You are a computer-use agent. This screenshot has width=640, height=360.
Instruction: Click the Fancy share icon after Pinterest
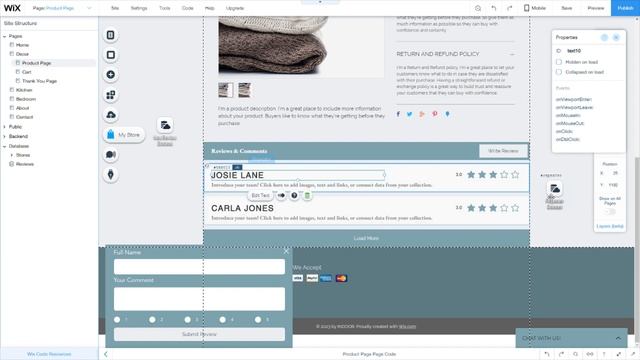(447, 114)
